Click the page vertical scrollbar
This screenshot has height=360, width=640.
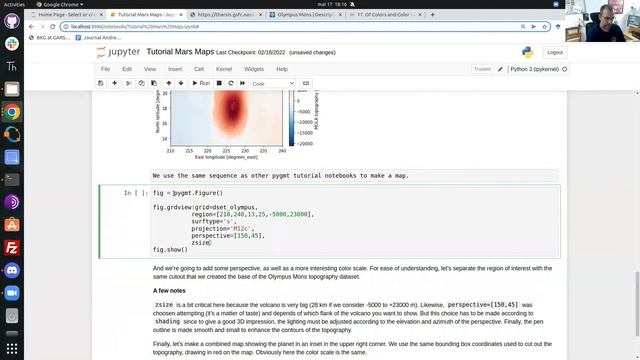[x=637, y=304]
